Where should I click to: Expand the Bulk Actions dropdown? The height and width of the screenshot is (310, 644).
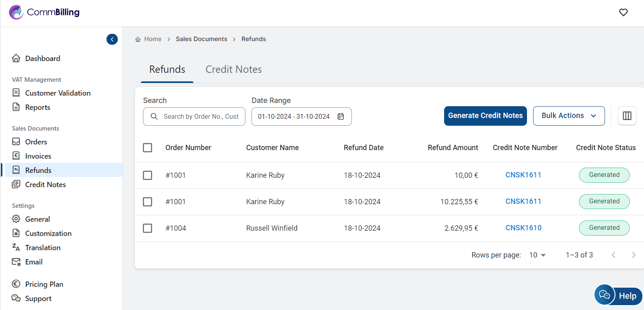568,116
